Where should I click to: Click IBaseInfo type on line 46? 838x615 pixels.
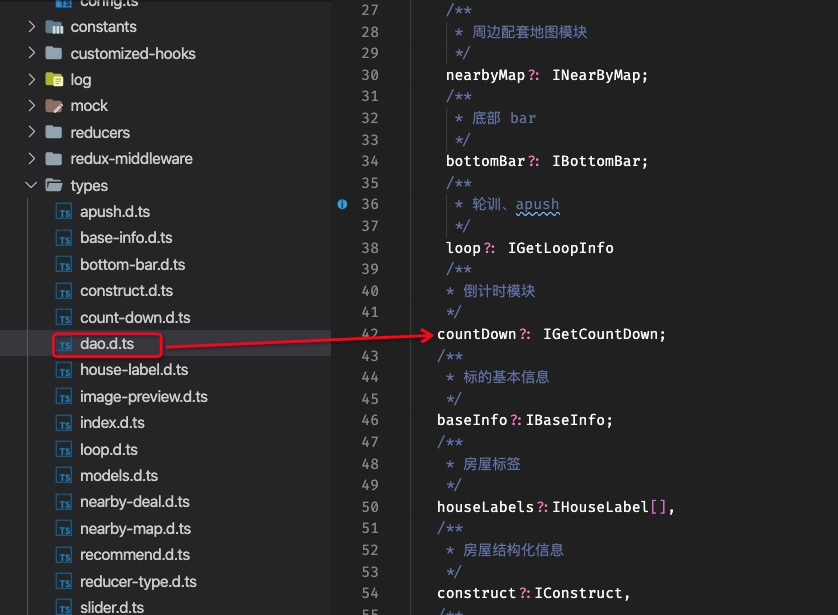coord(565,421)
